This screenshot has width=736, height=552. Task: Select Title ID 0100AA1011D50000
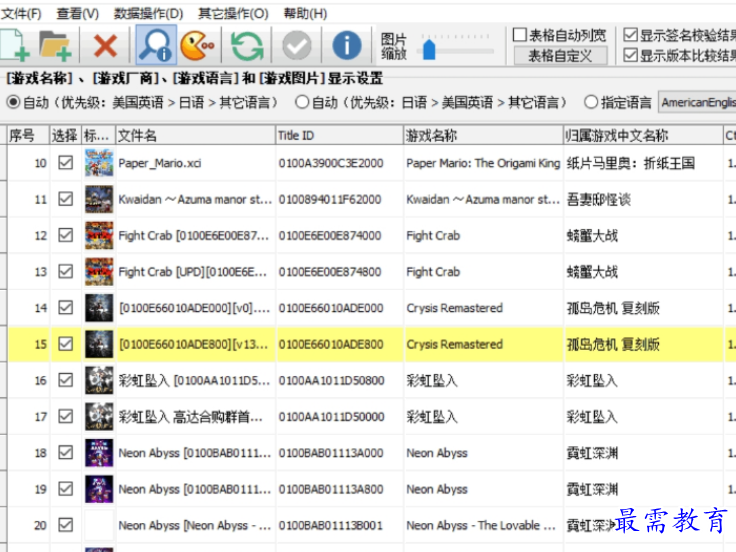click(331, 417)
